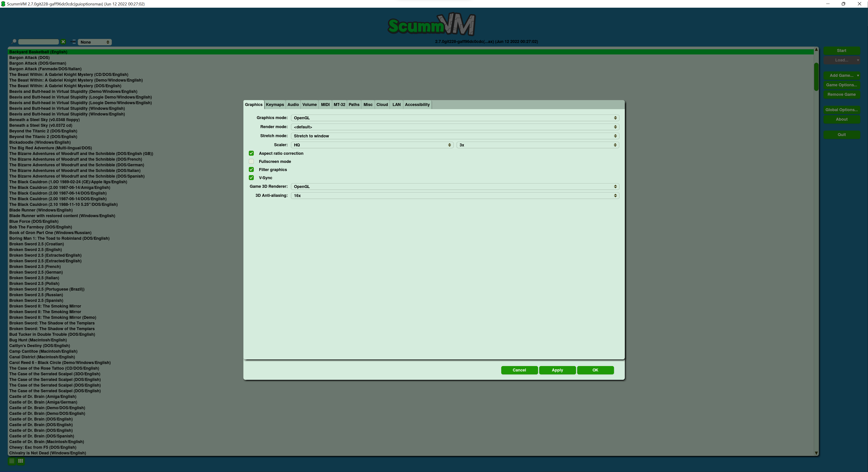Click the game search input field

coord(38,42)
